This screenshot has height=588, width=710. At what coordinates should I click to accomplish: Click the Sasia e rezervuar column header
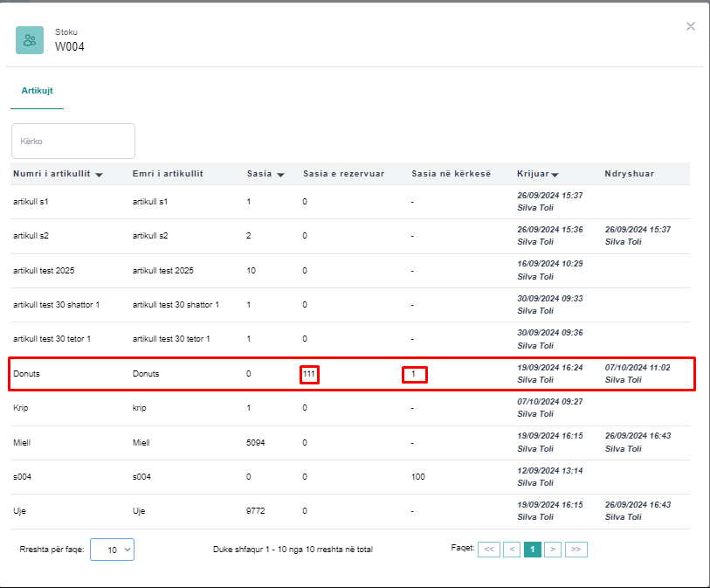click(343, 174)
